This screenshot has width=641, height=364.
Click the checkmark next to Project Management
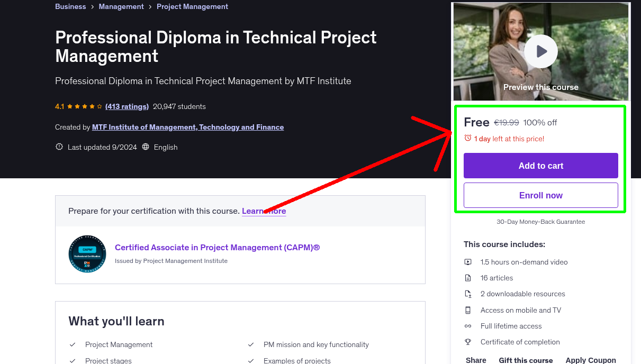(x=73, y=344)
